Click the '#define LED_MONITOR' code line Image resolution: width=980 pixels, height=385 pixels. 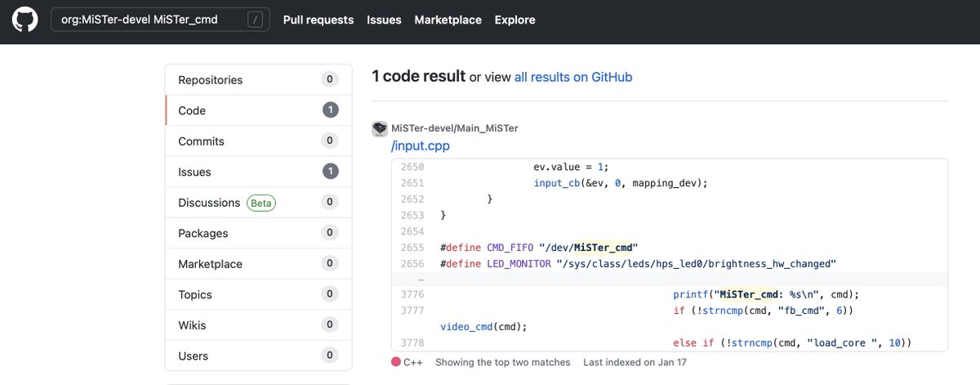coord(638,263)
